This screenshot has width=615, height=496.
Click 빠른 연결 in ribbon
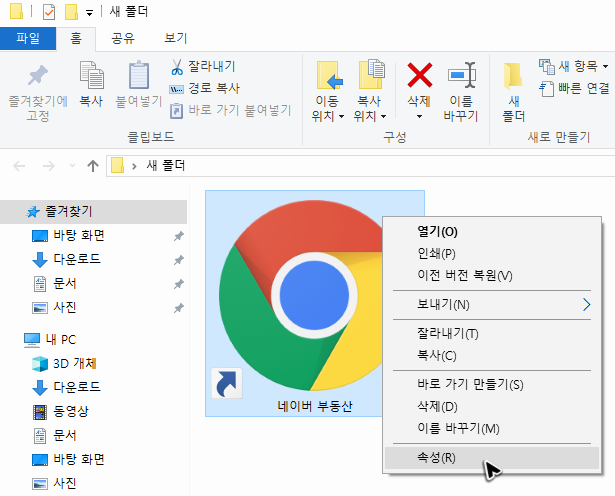[575, 89]
